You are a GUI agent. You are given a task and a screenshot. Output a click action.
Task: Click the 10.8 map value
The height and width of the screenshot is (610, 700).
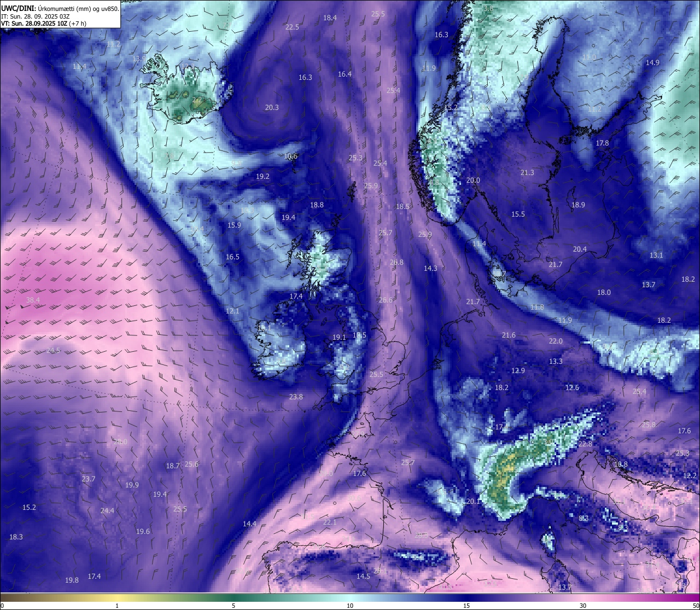(621, 465)
